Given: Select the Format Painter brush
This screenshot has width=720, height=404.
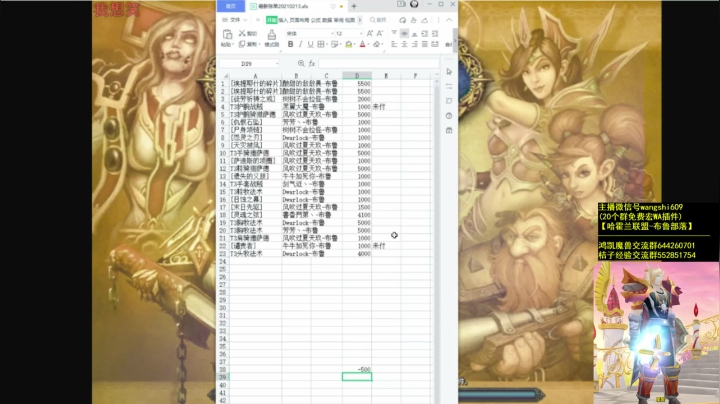Looking at the screenshot, I should coord(272,35).
